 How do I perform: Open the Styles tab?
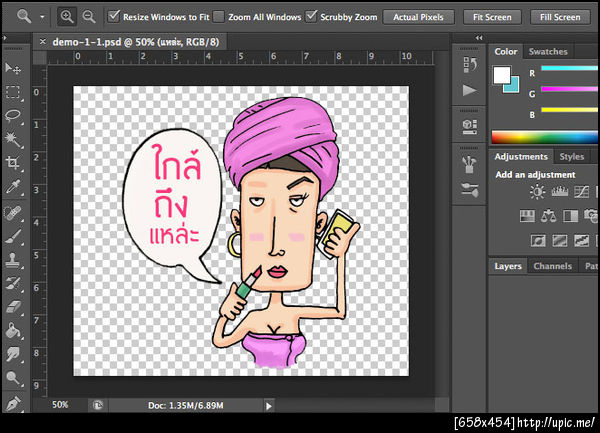click(572, 157)
